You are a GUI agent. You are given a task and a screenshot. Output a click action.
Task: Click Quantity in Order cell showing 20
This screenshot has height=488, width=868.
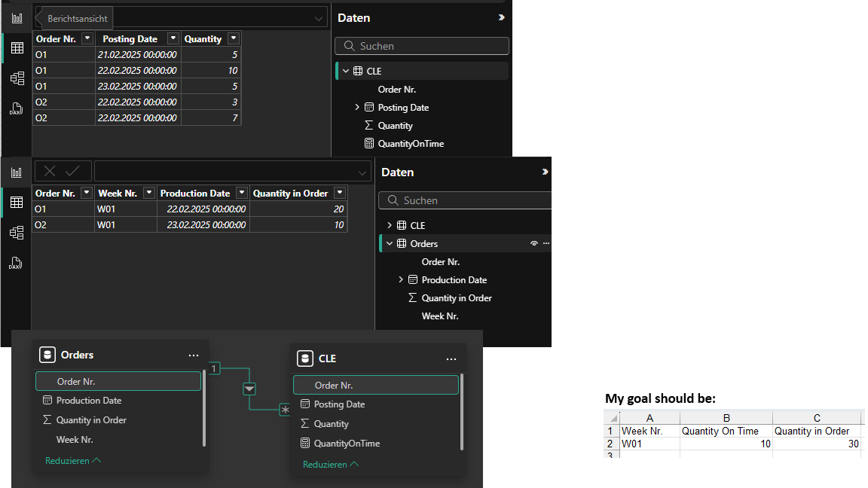(298, 209)
